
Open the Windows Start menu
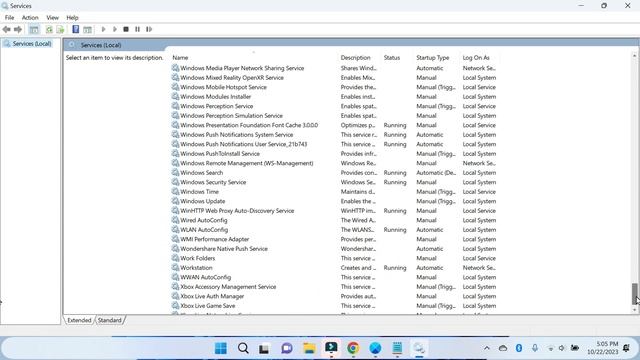(221, 348)
